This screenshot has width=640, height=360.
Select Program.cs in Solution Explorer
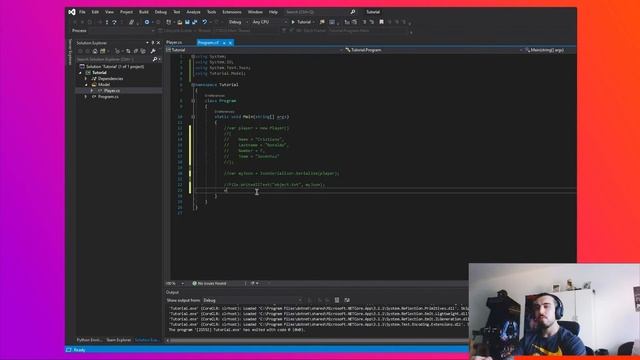pos(108,97)
